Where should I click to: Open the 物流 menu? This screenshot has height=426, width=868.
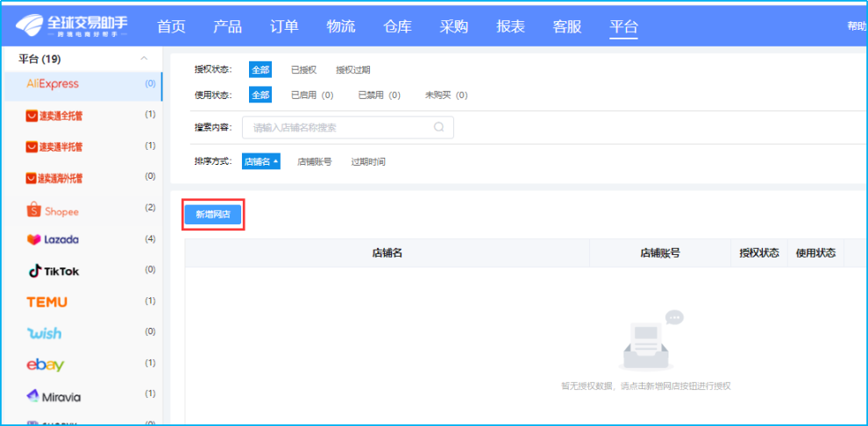[341, 26]
